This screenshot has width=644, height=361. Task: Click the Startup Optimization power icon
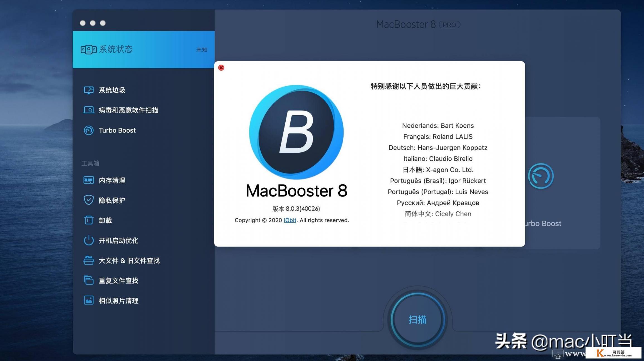click(x=89, y=240)
